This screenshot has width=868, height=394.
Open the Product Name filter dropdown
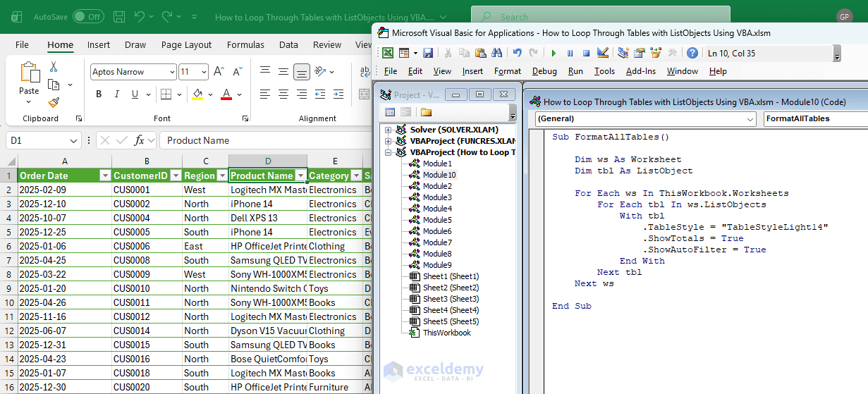coord(300,176)
